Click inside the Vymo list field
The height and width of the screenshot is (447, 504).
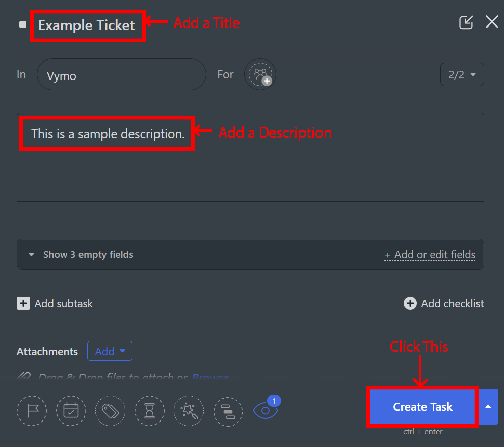tap(121, 74)
